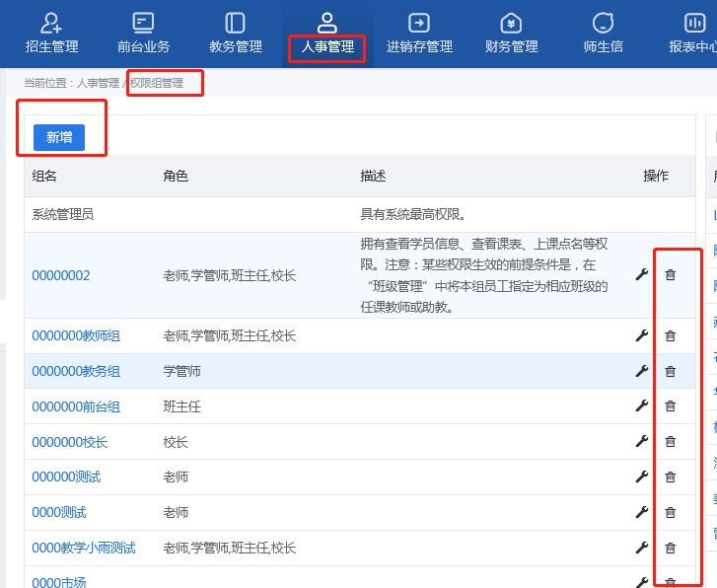Open the 教务管理 module icon
This screenshot has width=717, height=588.
(235, 23)
